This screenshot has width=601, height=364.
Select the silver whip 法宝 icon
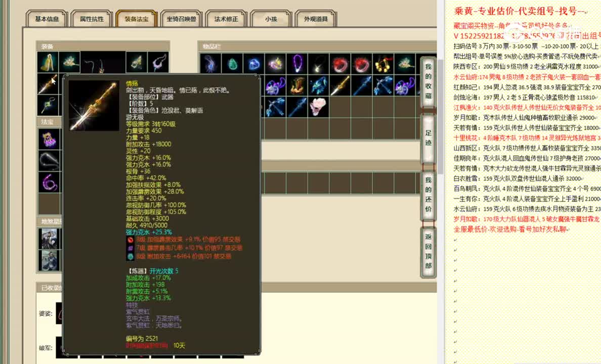pos(49,160)
